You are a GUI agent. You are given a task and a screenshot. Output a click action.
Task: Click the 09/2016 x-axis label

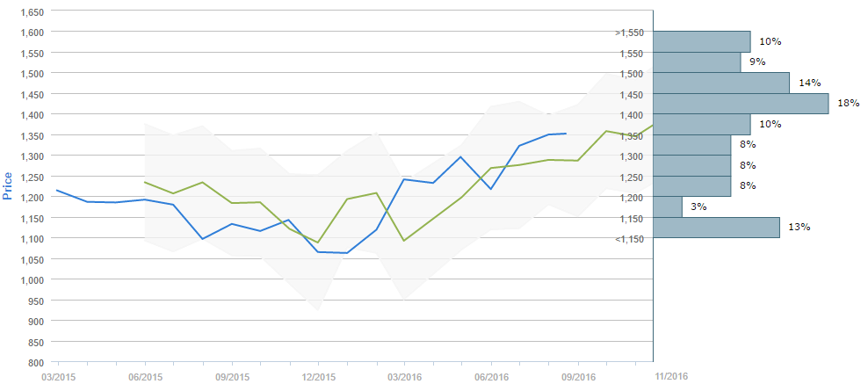[x=578, y=376]
